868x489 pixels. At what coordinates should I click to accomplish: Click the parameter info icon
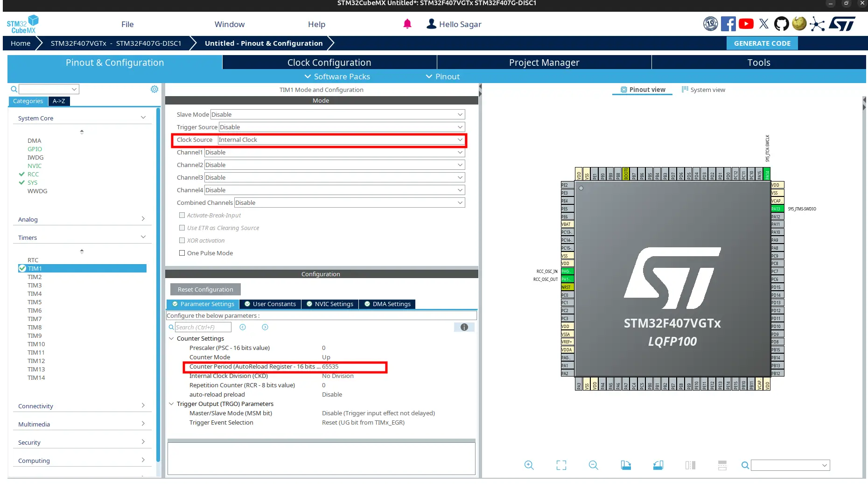tap(464, 327)
